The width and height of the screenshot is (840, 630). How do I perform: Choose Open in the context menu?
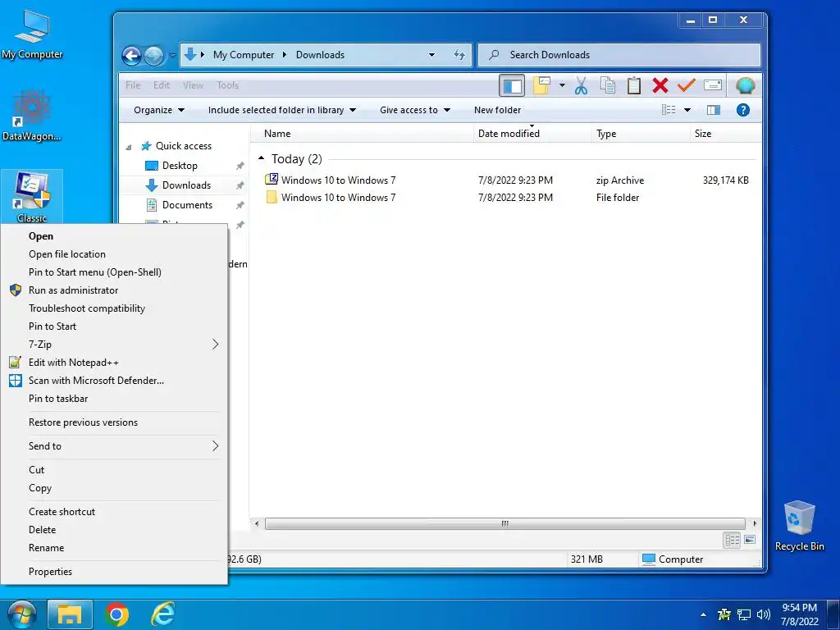click(x=114, y=236)
